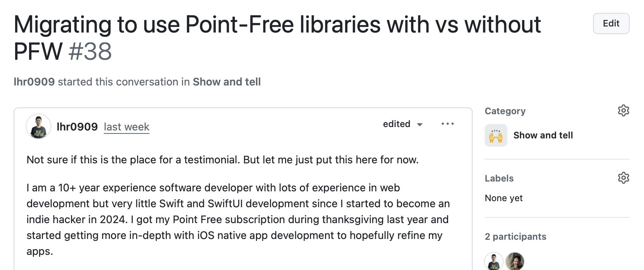The image size is (644, 270).
Task: Open the Labels settings gear
Action: tap(623, 178)
